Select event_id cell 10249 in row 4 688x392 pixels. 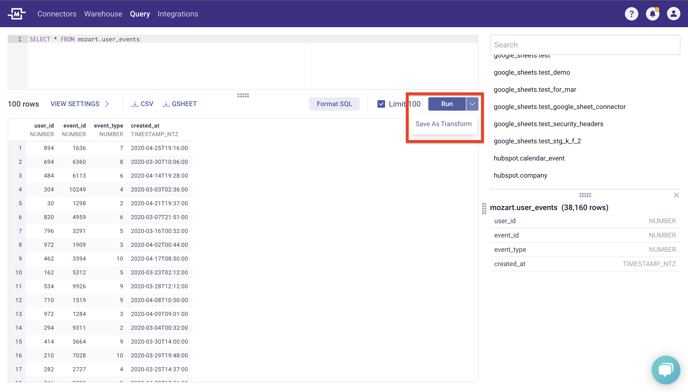[x=77, y=190]
